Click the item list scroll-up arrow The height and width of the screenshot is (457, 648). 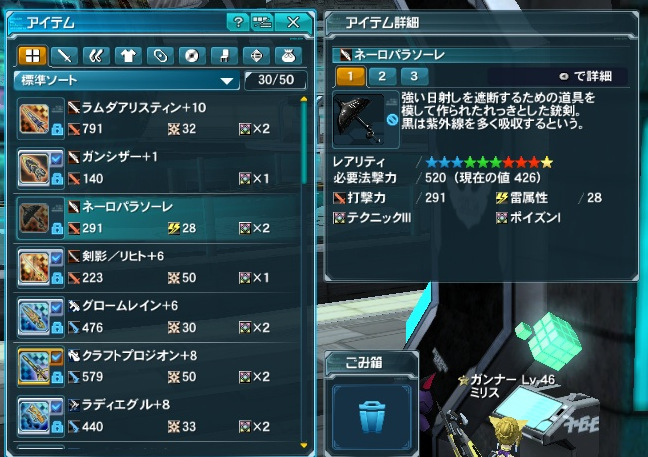point(304,99)
